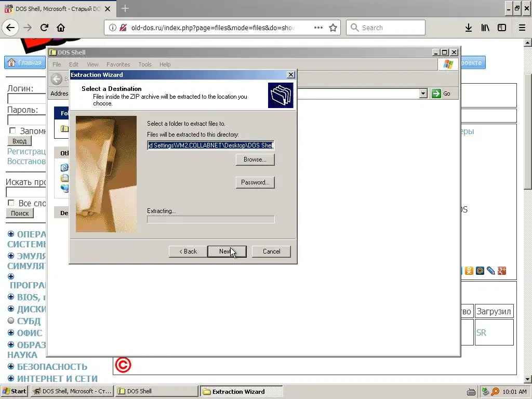Expand the ПРОГРАММИРОВАНИЕ category plus icon

pos(11,276)
